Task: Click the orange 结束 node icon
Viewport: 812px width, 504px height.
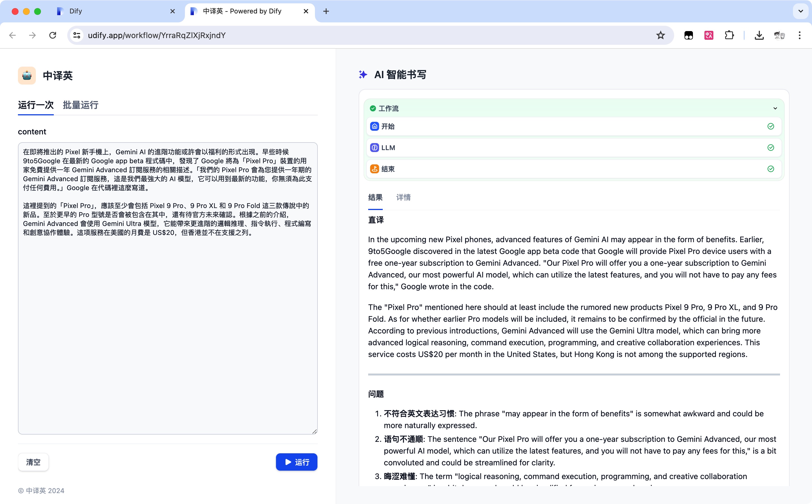Action: point(375,169)
